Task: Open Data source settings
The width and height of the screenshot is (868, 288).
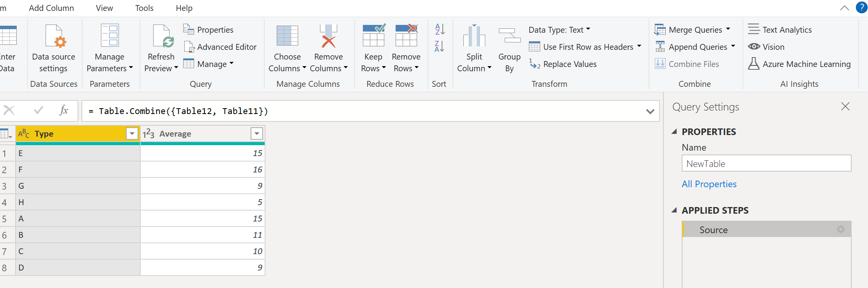Action: (54, 48)
